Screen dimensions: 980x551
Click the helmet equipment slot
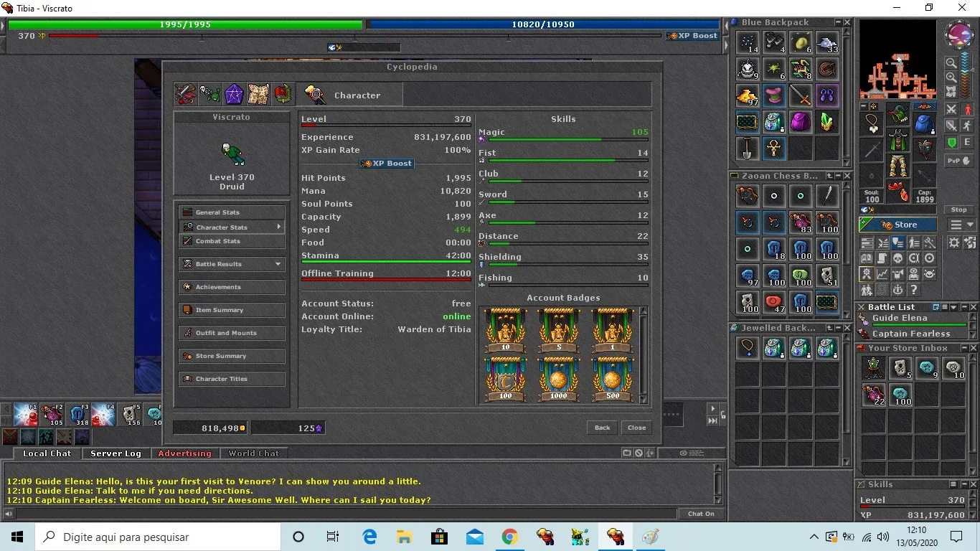pos(898,114)
